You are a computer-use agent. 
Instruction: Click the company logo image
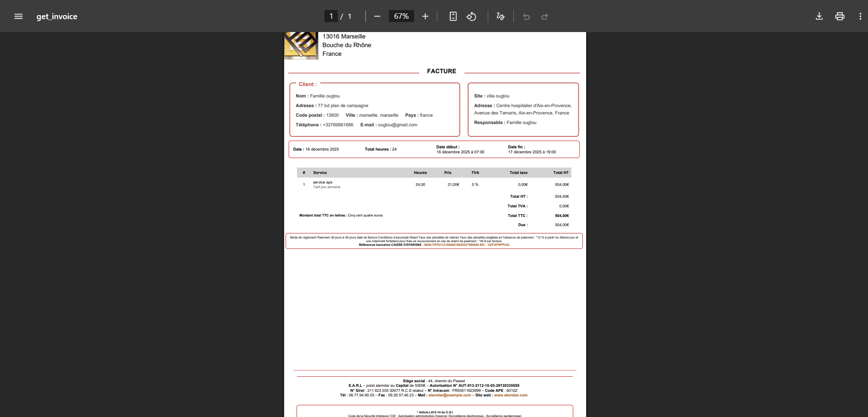pyautogui.click(x=301, y=45)
